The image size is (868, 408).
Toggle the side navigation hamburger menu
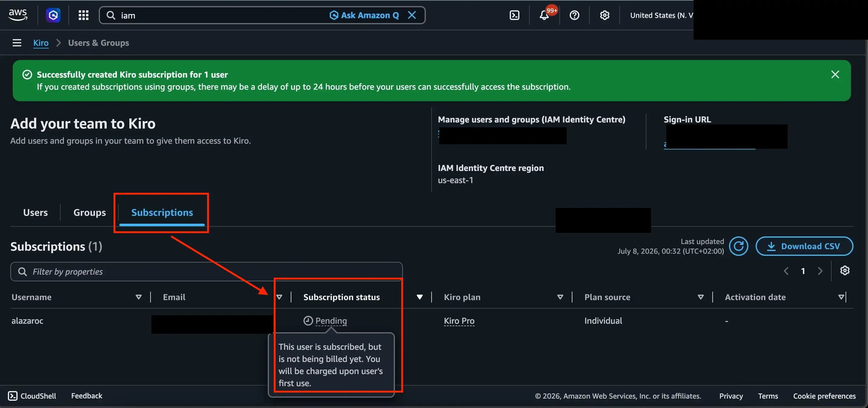pyautogui.click(x=17, y=43)
